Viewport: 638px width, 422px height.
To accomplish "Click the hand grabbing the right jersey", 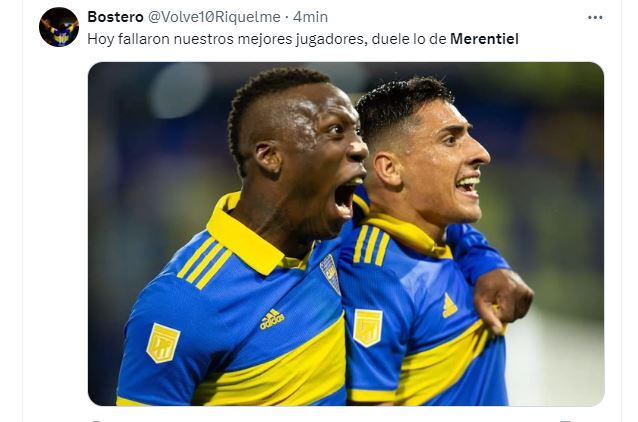I will [503, 299].
